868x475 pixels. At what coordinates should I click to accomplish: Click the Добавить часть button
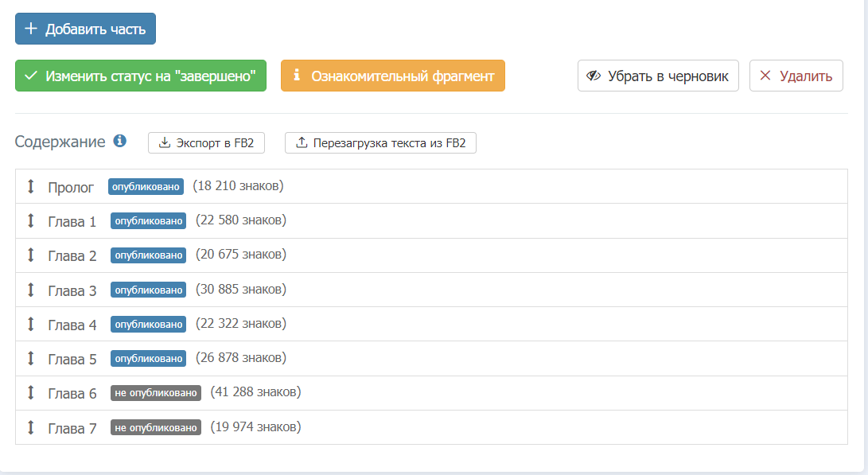(85, 29)
